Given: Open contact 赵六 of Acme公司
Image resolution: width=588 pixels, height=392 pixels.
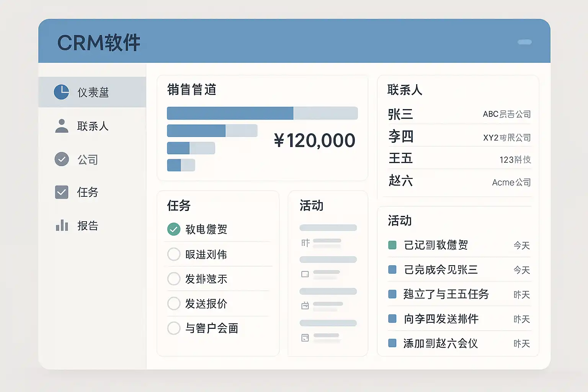Looking at the screenshot, I should [400, 181].
